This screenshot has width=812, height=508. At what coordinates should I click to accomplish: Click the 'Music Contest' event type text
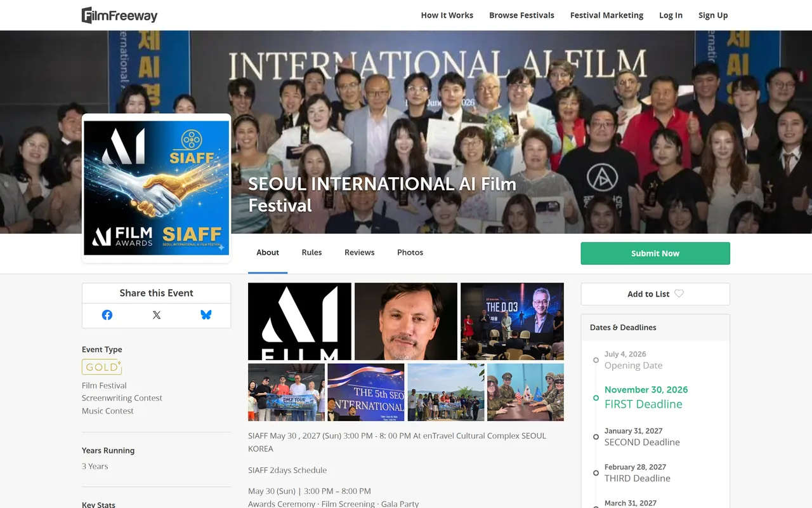click(108, 411)
